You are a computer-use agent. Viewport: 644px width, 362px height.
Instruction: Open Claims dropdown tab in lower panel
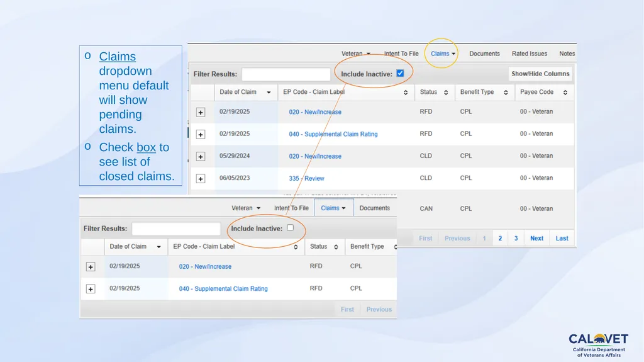tap(333, 208)
